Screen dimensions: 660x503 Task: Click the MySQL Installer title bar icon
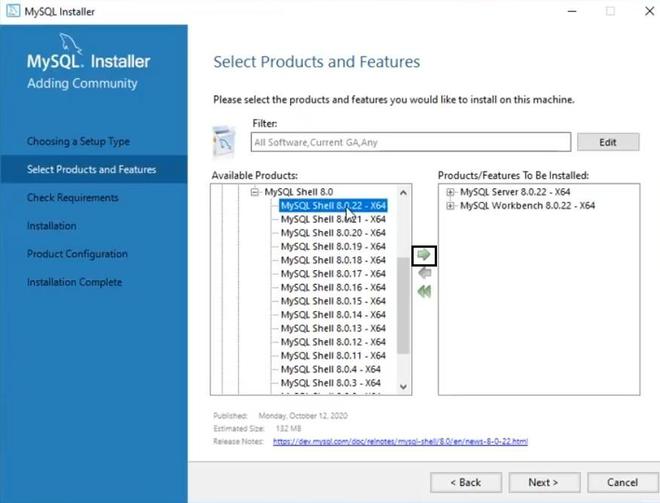13,11
